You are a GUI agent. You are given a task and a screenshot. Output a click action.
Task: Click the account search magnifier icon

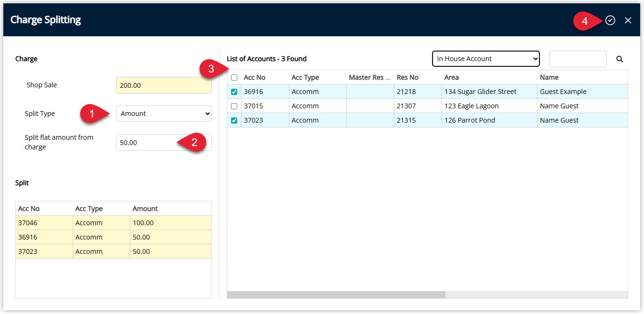pos(620,59)
